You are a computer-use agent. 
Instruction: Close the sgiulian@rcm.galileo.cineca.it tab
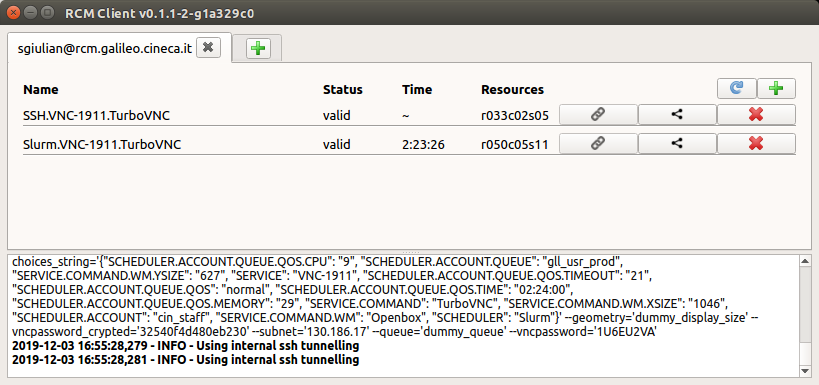[208, 48]
